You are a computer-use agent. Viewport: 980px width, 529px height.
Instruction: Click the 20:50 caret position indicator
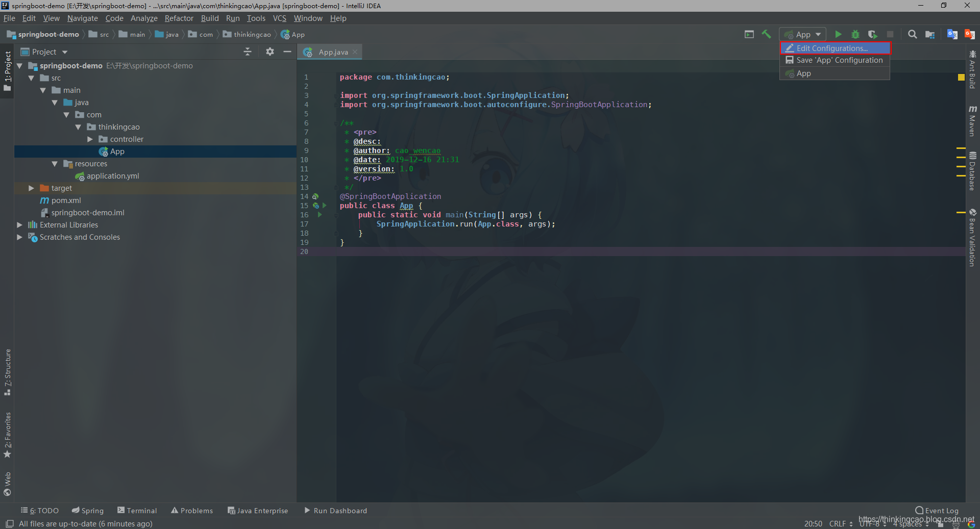tap(813, 524)
